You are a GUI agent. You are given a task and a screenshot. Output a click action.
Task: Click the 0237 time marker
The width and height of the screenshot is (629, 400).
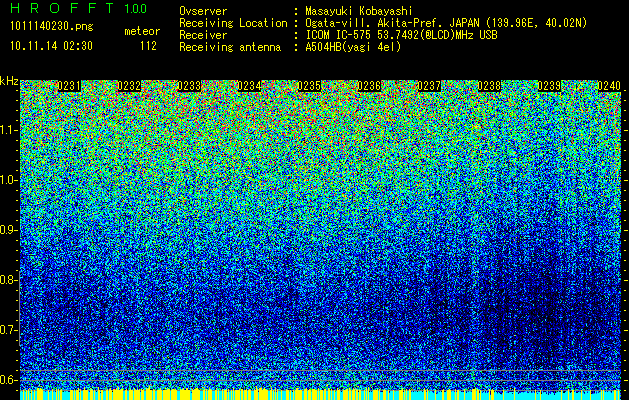429,86
